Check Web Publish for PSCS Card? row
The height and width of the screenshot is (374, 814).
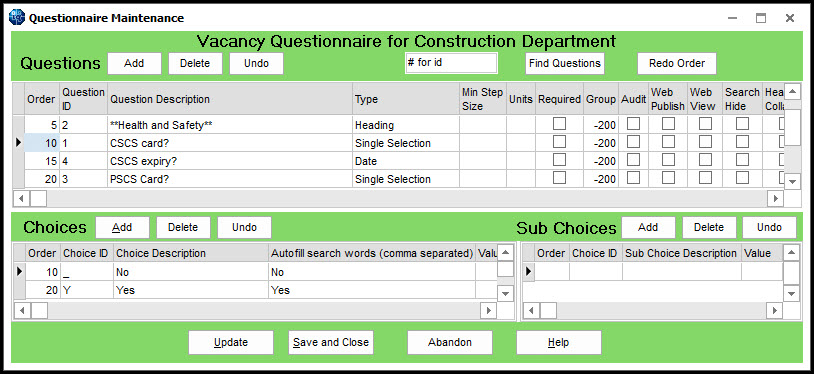tap(668, 178)
